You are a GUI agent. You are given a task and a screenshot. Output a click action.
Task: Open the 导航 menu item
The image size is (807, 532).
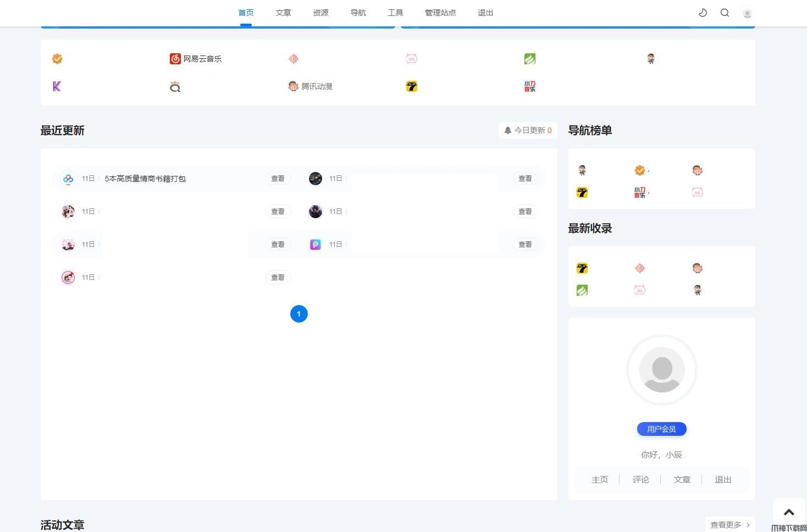click(x=358, y=13)
